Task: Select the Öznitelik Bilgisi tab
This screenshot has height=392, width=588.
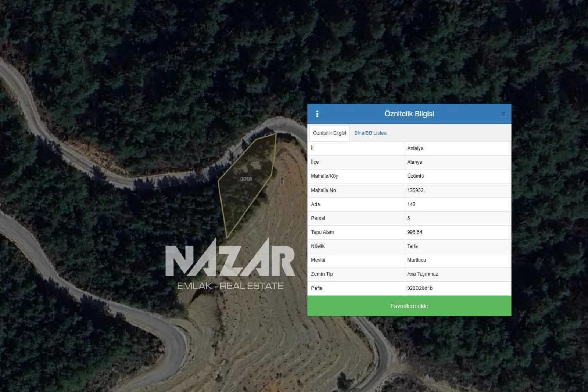Action: (329, 133)
